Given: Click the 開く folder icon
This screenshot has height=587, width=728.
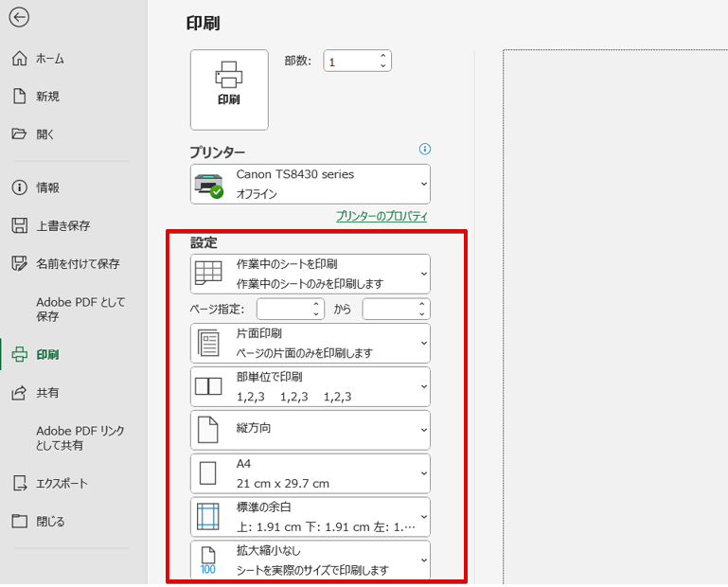Looking at the screenshot, I should tap(19, 133).
